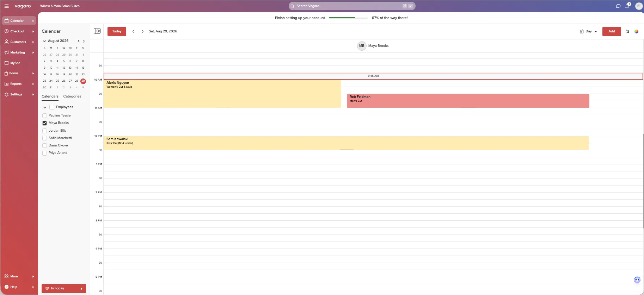Click the red Add button

point(612,31)
